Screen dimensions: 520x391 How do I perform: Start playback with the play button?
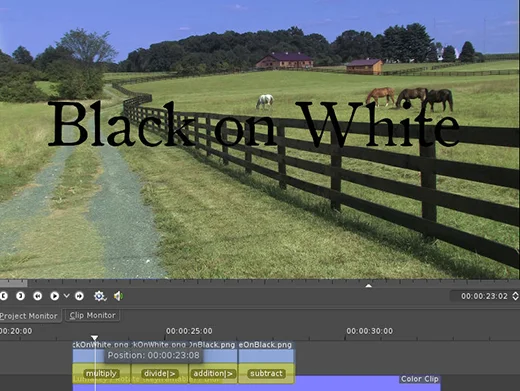point(54,296)
